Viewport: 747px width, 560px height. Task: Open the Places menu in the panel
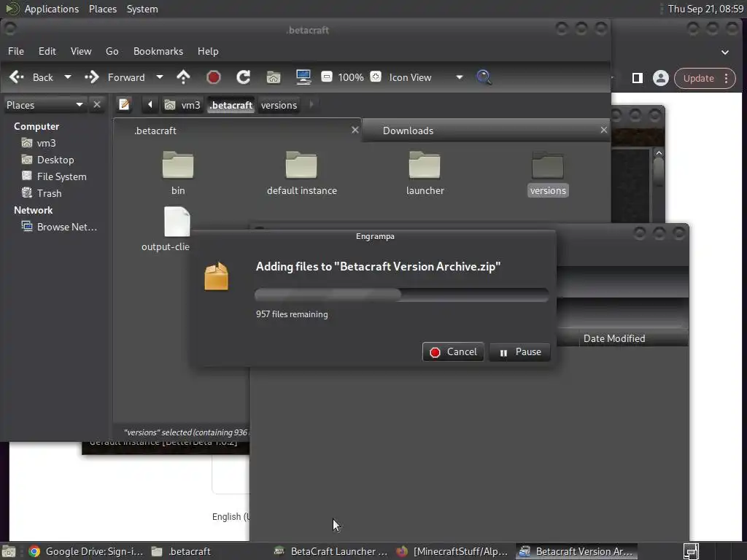pyautogui.click(x=102, y=9)
